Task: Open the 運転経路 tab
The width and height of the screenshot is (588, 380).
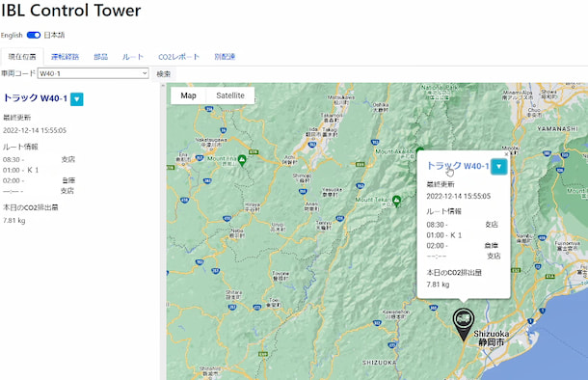Action: click(x=65, y=57)
